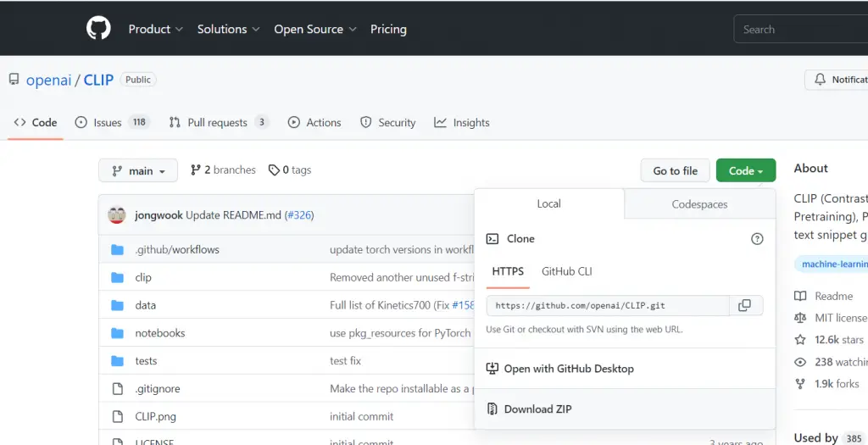Expand the main branch dropdown

(x=138, y=170)
